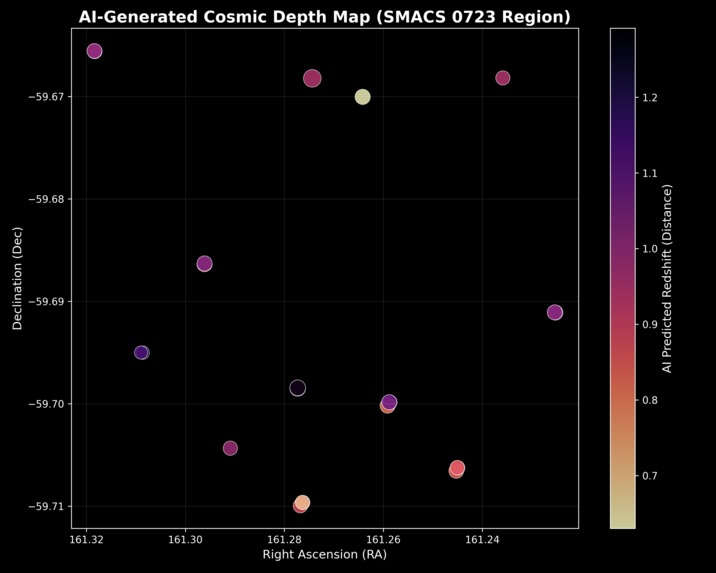Select the largest mauve point near Dec −59.668, RA 161.274
Viewport: 716px width, 573px height.
click(x=312, y=79)
